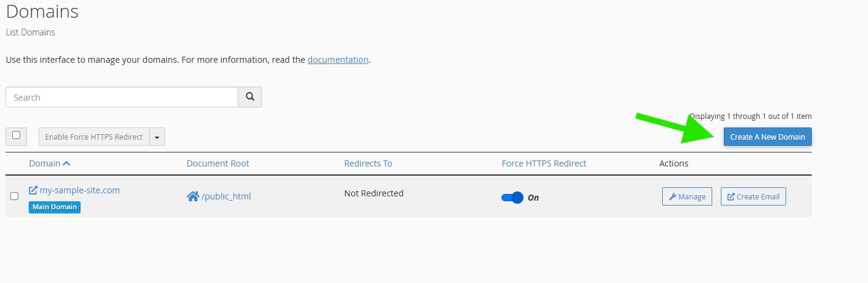Click the Main Domain badge
The width and height of the screenshot is (868, 283).
[x=54, y=207]
